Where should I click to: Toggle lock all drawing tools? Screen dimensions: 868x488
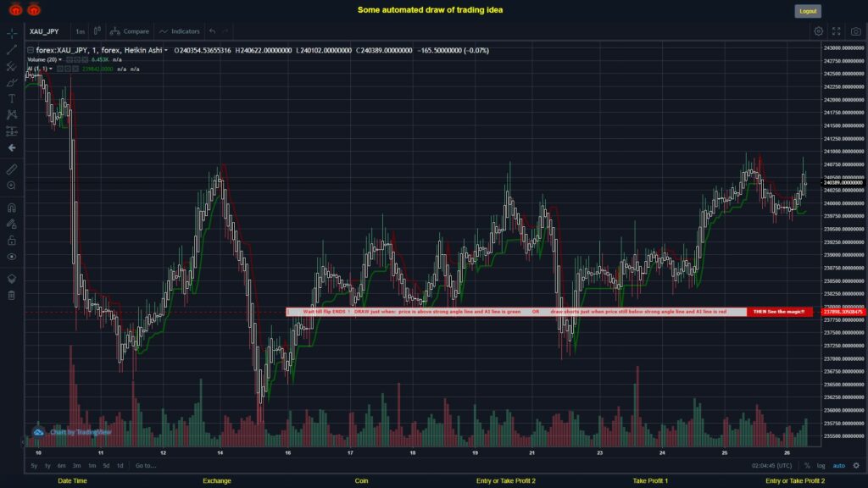pos(12,240)
